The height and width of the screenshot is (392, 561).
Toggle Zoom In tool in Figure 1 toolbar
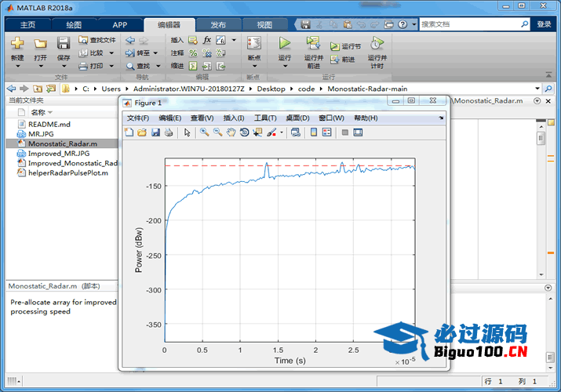204,132
